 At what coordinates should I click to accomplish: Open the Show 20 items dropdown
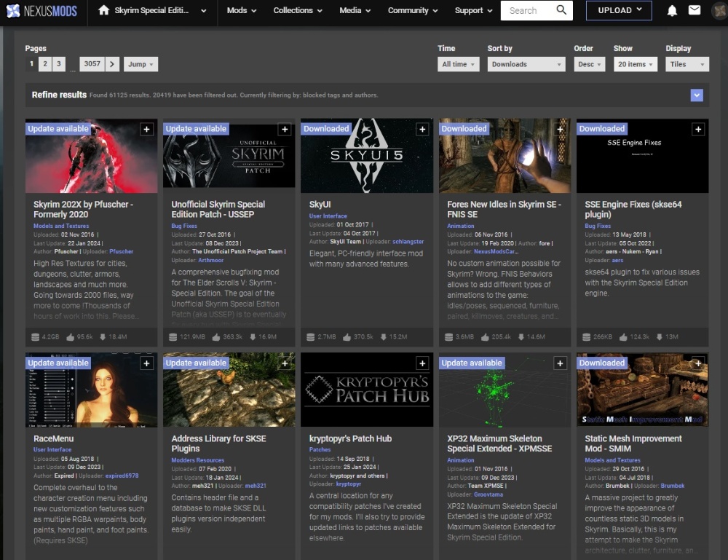tap(635, 64)
